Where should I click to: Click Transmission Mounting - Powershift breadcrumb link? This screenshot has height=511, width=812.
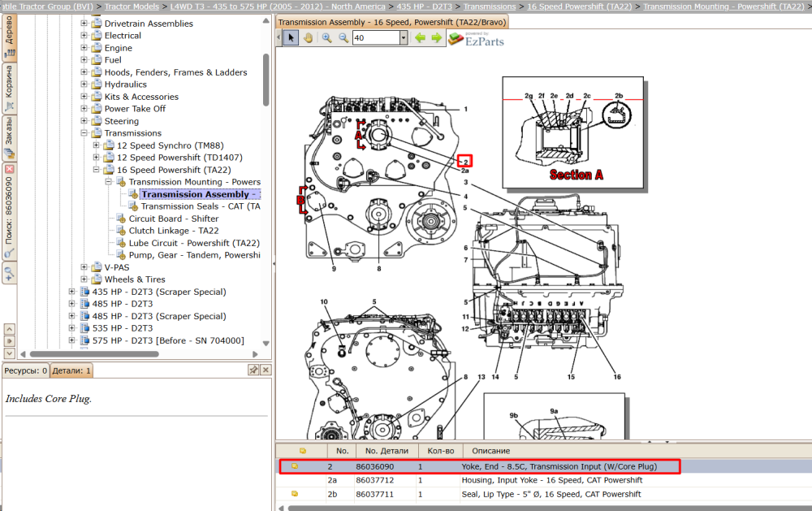point(723,6)
